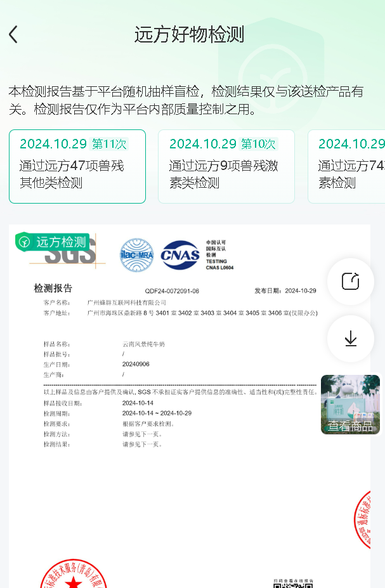
Task: Tap client name 广州蜂群互联网科技有限公司
Action: click(x=127, y=303)
